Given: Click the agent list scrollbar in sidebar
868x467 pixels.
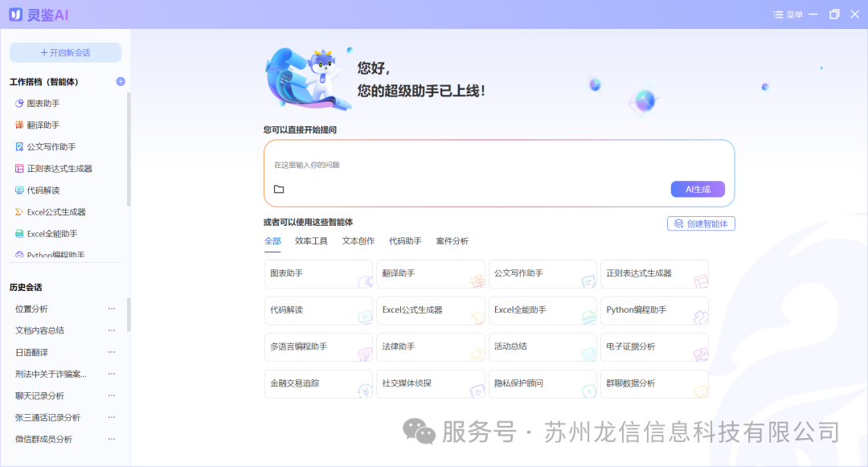Looking at the screenshot, I should click(129, 149).
